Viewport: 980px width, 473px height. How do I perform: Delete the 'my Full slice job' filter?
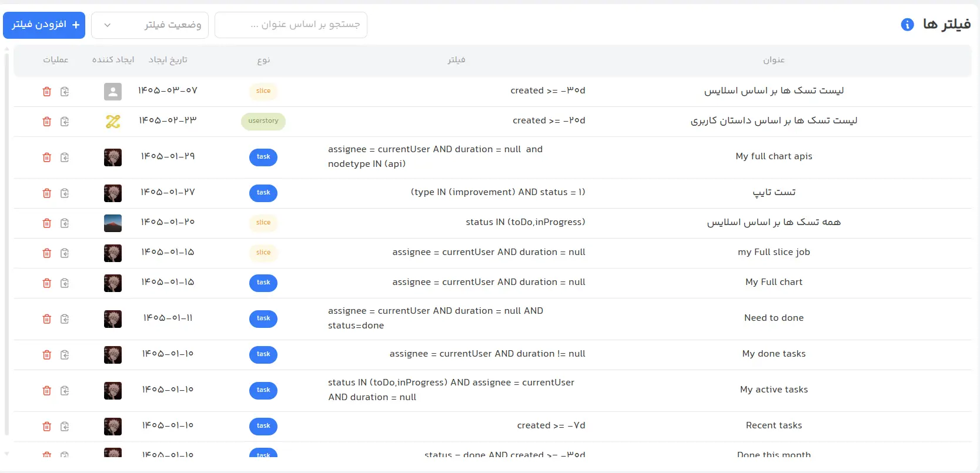[47, 253]
